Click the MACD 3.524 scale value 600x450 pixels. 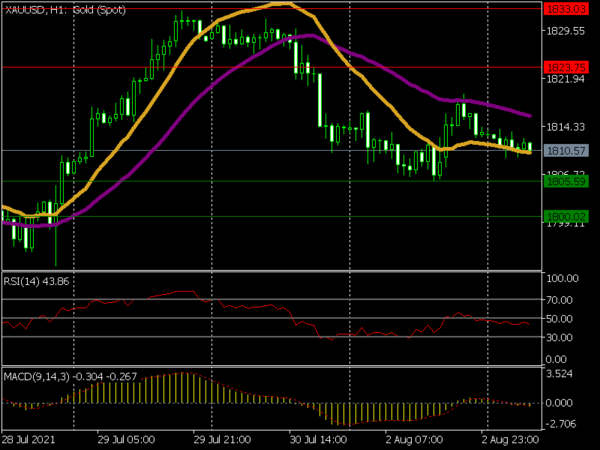(x=559, y=373)
